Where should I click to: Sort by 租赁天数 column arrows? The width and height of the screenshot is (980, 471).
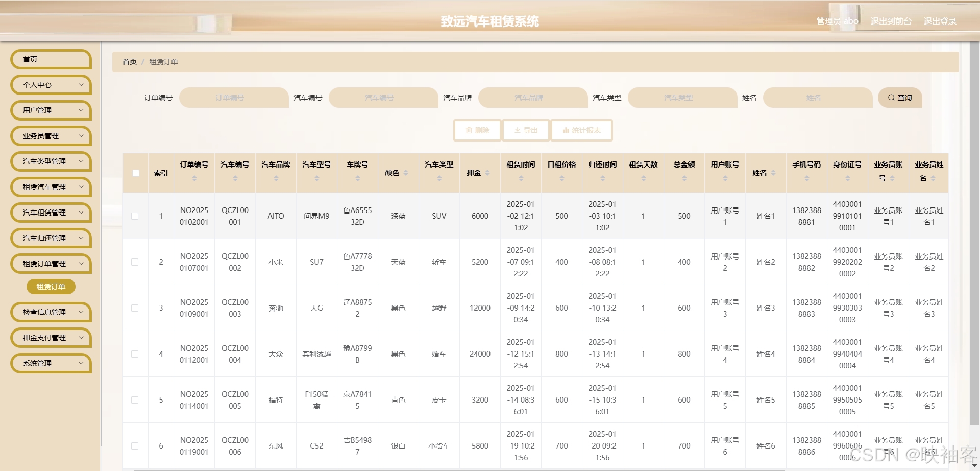click(643, 178)
